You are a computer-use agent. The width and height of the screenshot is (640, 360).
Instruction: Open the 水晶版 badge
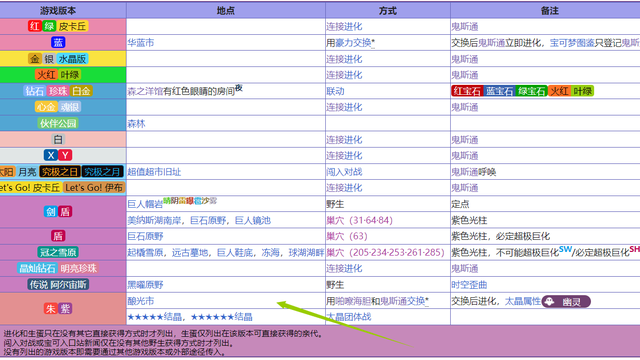[72, 59]
